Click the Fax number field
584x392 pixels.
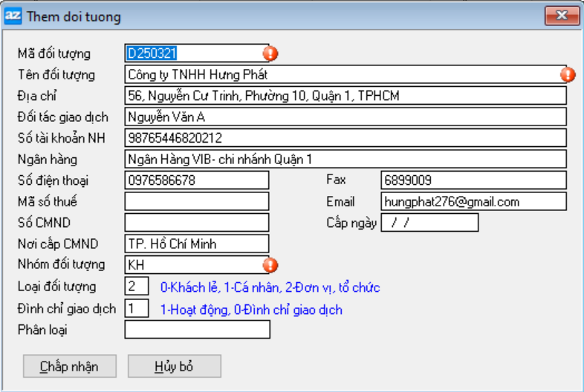click(x=473, y=180)
